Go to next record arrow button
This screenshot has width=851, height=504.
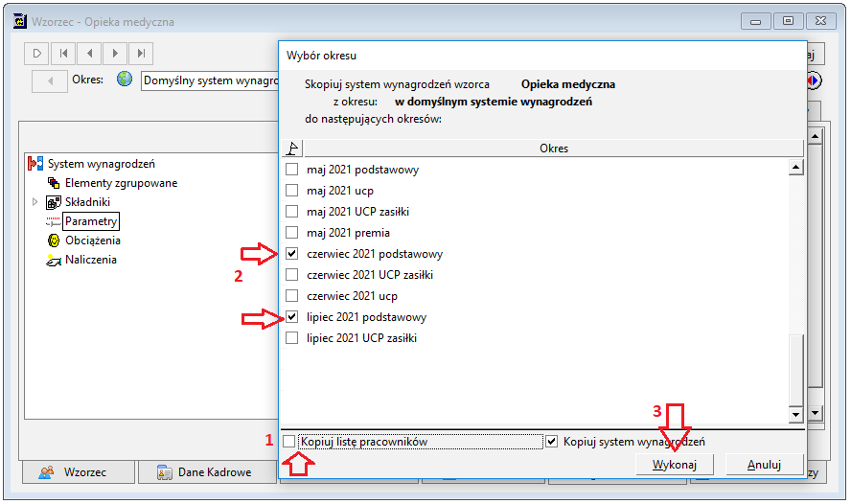coord(115,53)
